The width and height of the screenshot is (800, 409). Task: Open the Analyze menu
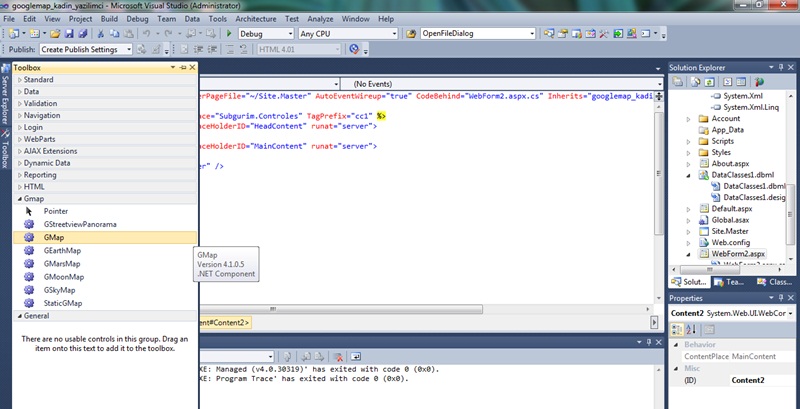click(320, 19)
